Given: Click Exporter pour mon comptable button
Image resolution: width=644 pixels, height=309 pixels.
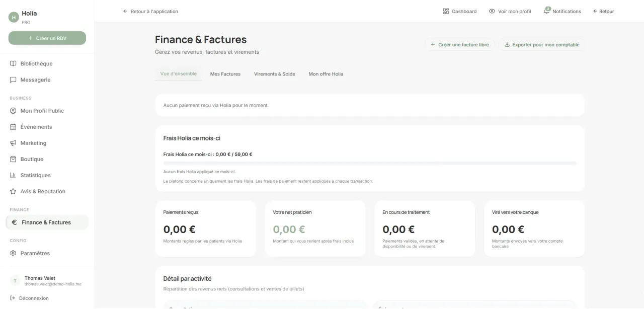Looking at the screenshot, I should click(x=542, y=45).
